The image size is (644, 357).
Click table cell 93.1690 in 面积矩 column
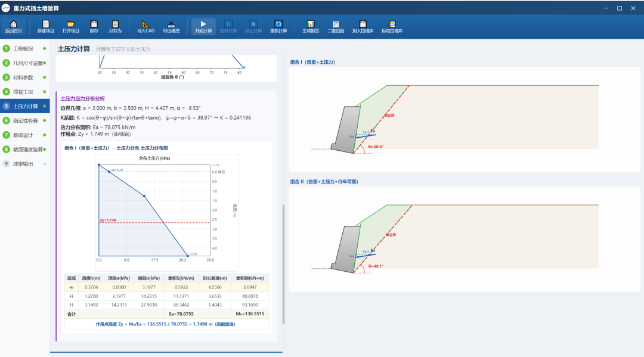click(x=250, y=305)
